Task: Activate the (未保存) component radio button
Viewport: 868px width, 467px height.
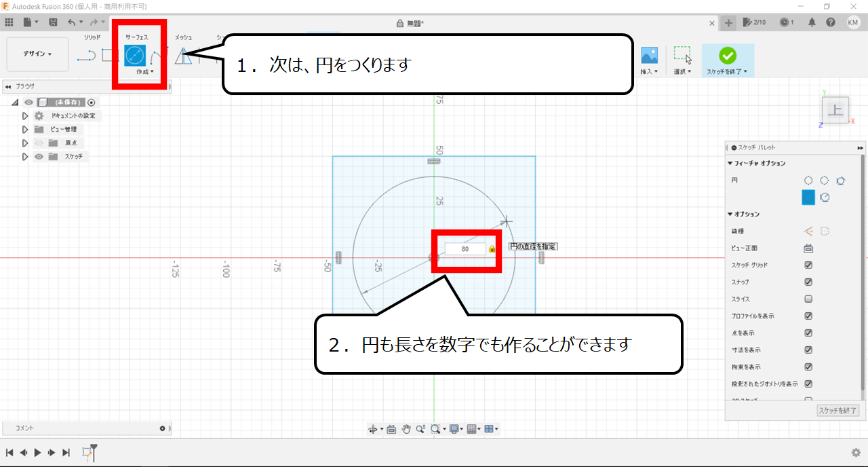Action: click(x=92, y=102)
